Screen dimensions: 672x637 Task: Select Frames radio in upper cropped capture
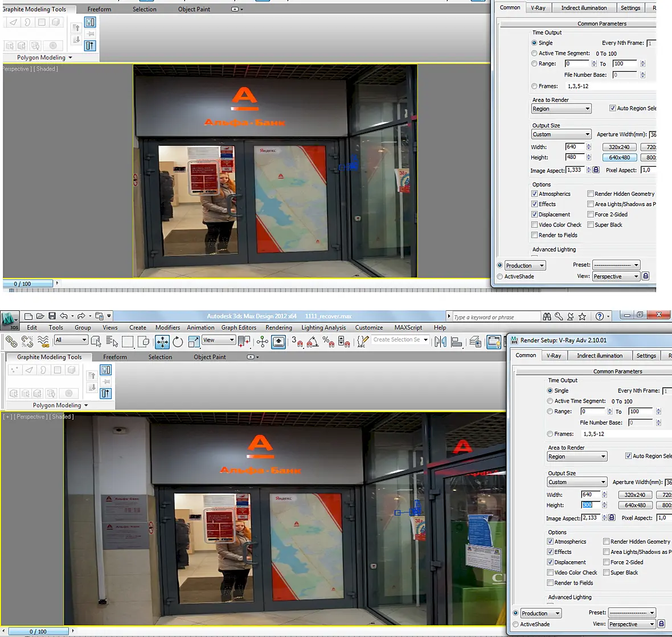click(x=534, y=86)
